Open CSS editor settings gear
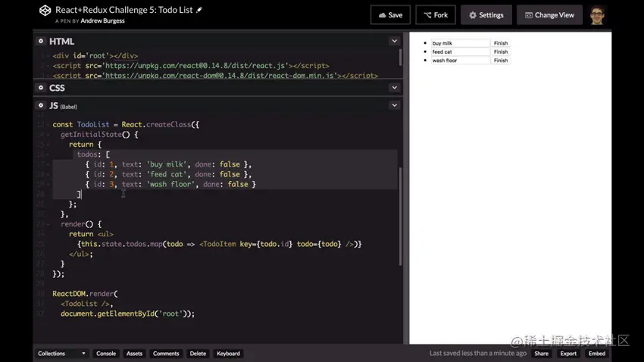Image resolution: width=644 pixels, height=362 pixels. click(41, 87)
